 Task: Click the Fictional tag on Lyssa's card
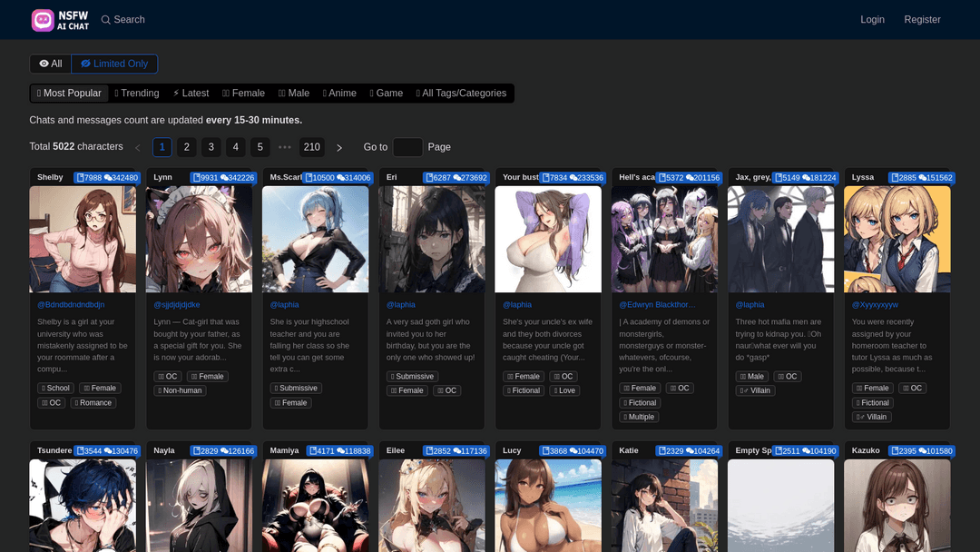coord(873,402)
